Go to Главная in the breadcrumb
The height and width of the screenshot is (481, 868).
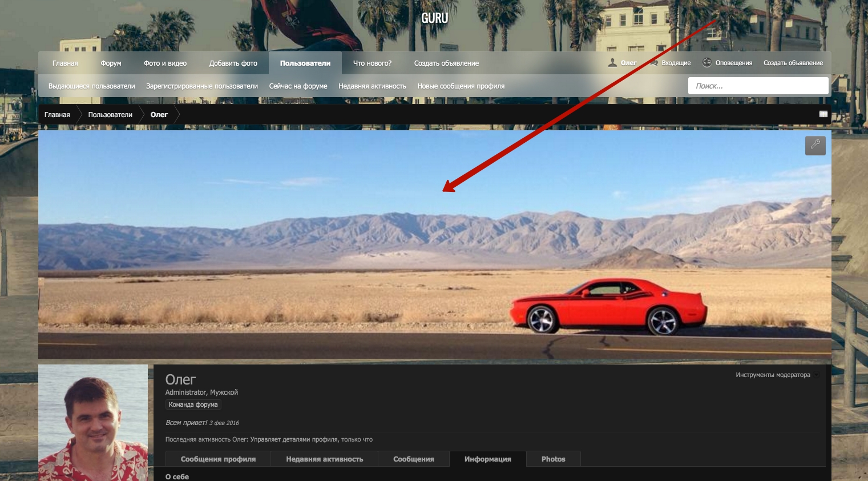pos(57,115)
